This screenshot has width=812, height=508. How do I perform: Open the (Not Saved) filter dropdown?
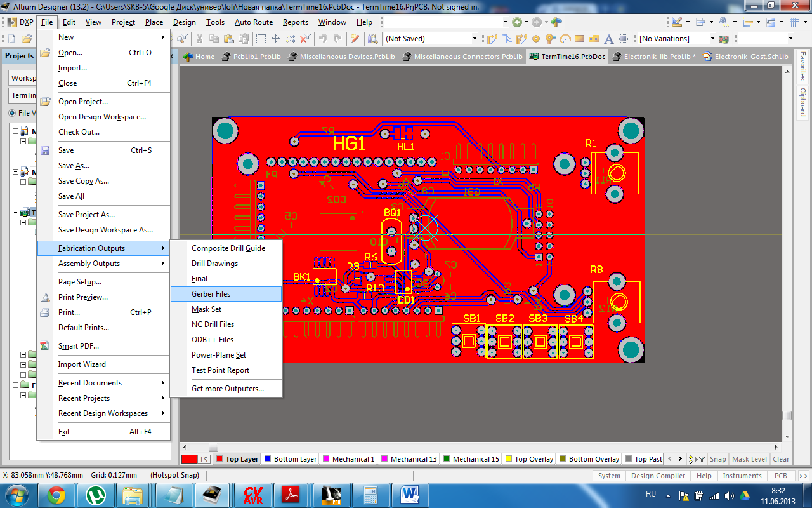coord(475,39)
